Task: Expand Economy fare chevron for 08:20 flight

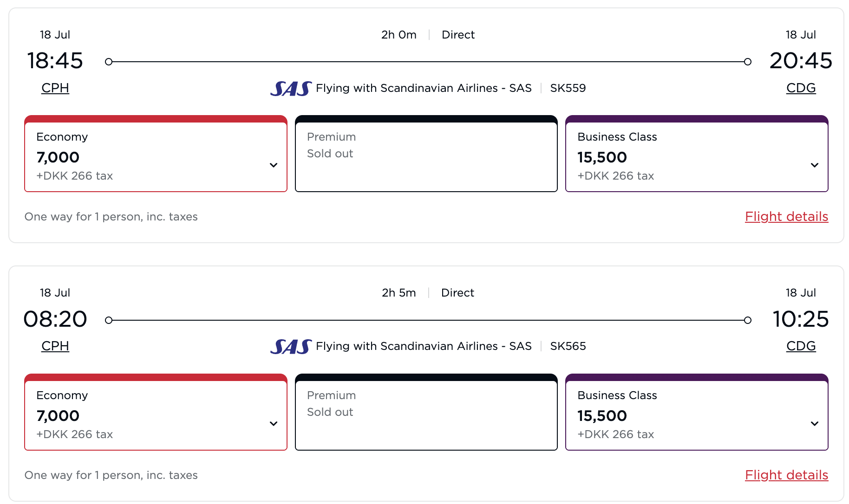Action: coord(274,424)
